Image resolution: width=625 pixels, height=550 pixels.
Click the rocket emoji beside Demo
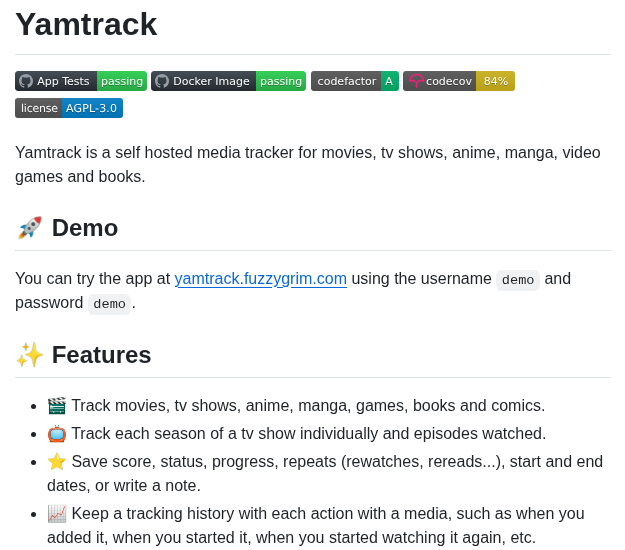(x=30, y=228)
